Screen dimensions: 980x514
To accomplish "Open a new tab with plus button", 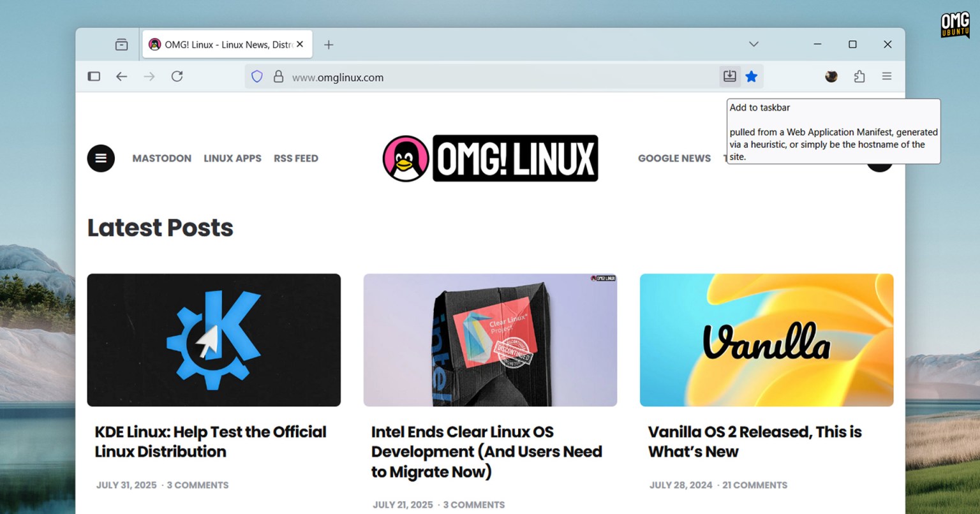I will (329, 45).
